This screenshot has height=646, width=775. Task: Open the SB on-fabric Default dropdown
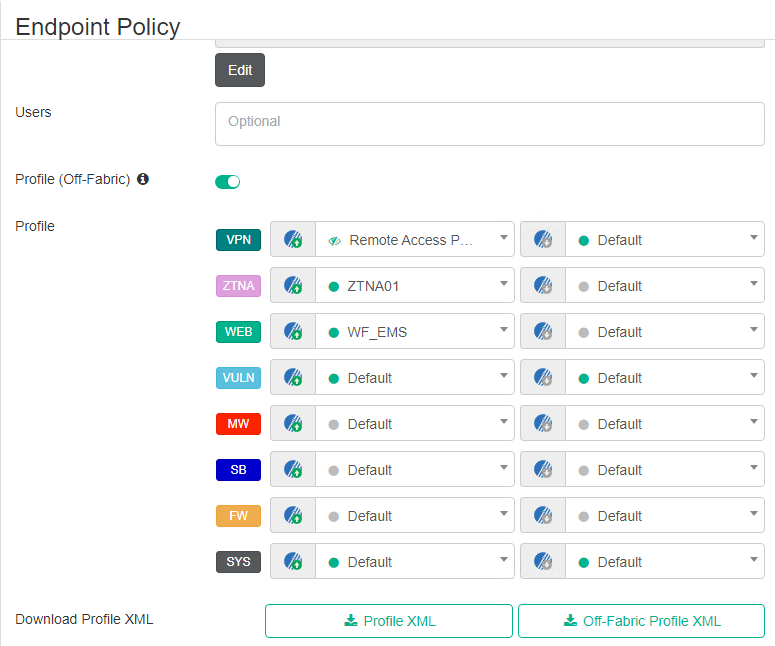click(x=415, y=469)
